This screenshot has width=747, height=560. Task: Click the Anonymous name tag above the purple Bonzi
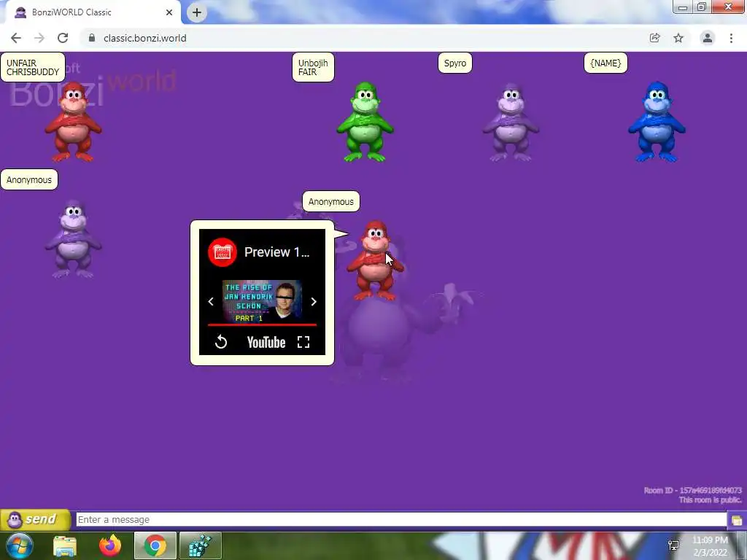pos(29,179)
